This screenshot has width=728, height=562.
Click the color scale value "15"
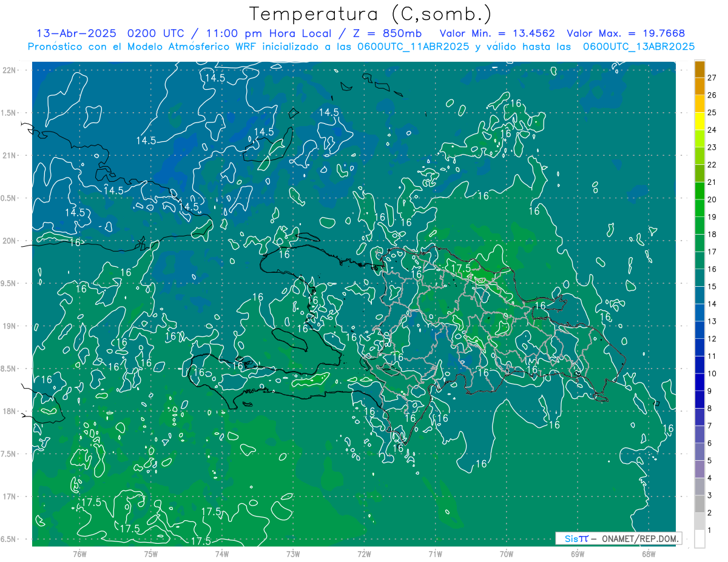pyautogui.click(x=712, y=287)
